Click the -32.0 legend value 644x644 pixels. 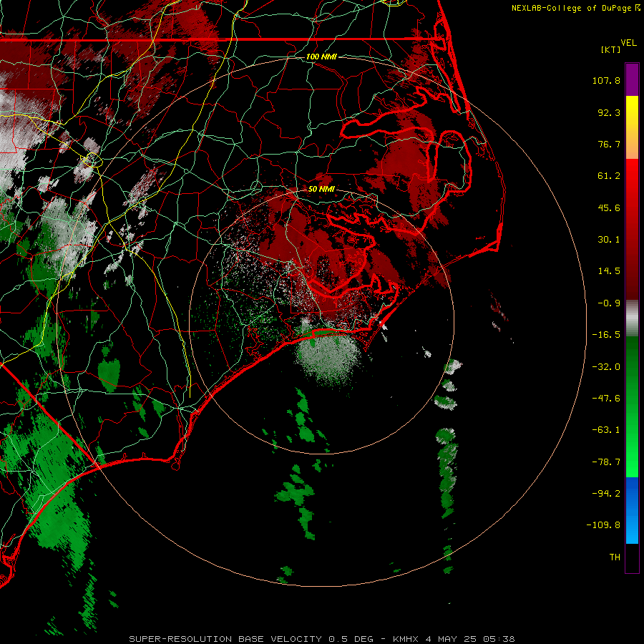(x=606, y=367)
